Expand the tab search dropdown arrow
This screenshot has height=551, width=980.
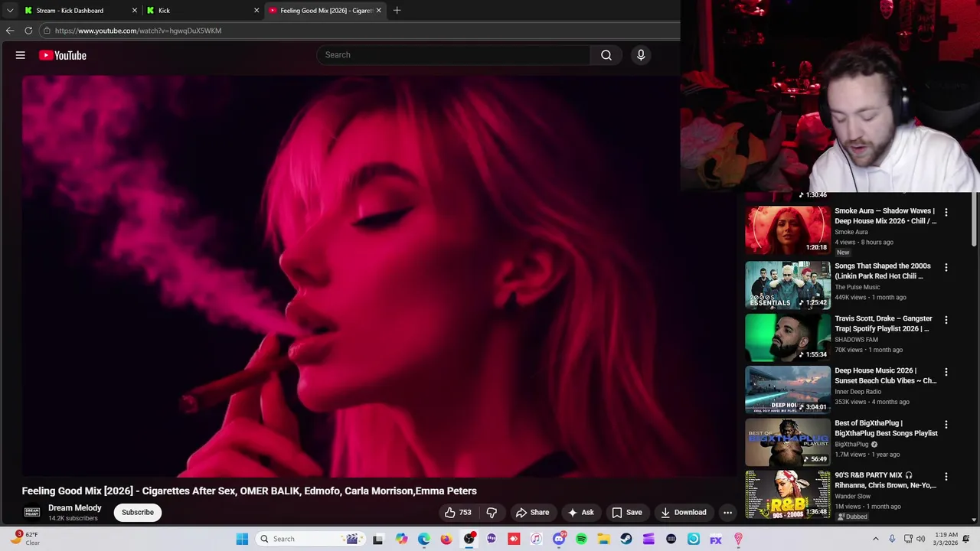point(10,11)
